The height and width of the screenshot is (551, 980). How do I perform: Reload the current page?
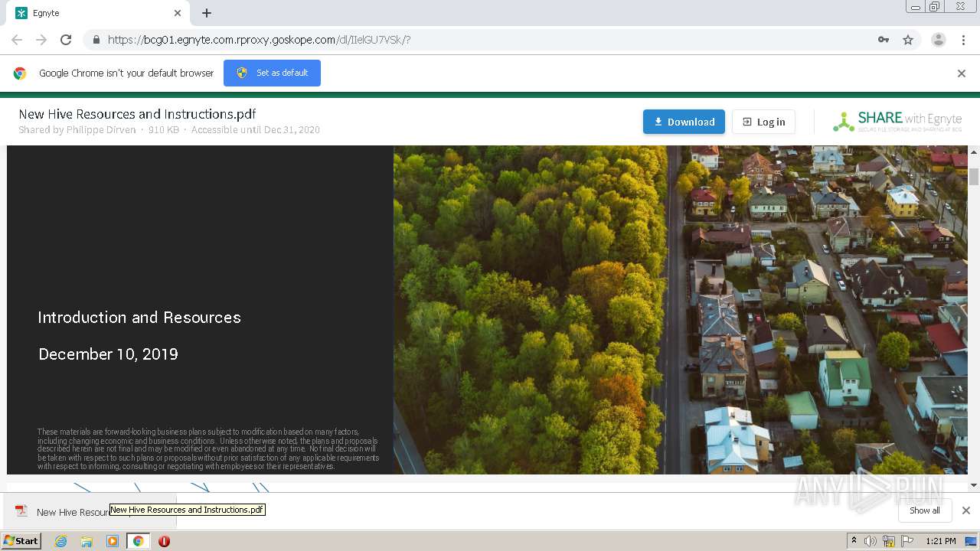click(66, 40)
